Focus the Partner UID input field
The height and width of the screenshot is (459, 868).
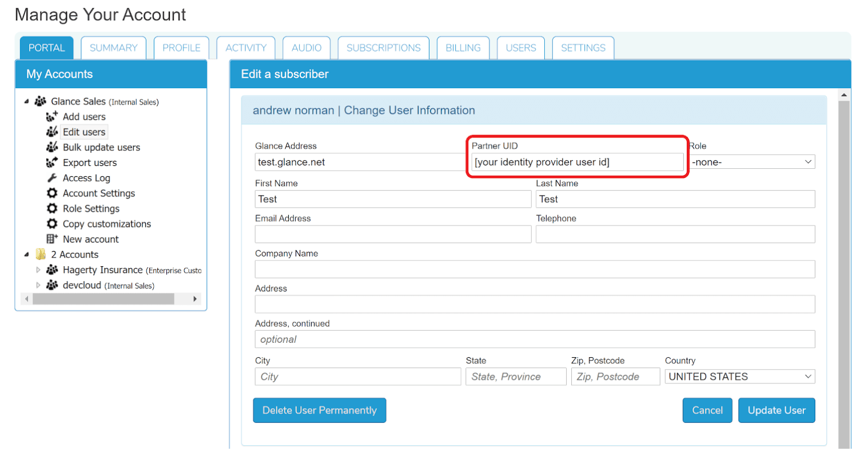pos(576,163)
